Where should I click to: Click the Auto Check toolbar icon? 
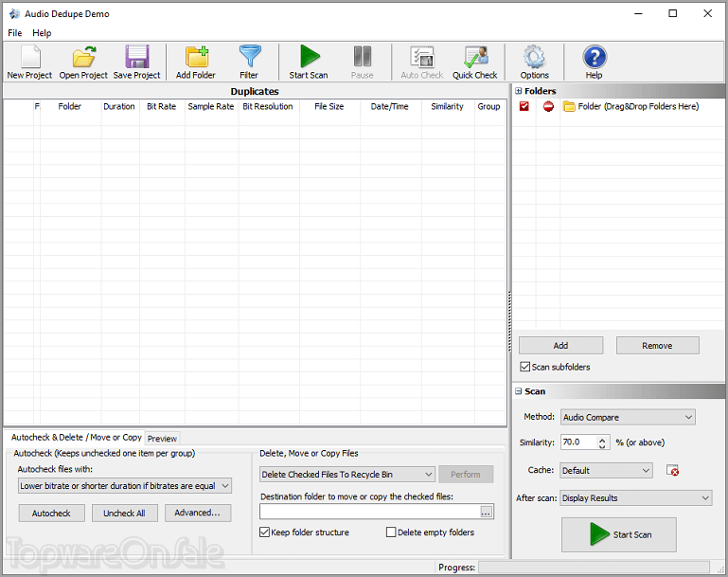click(421, 63)
